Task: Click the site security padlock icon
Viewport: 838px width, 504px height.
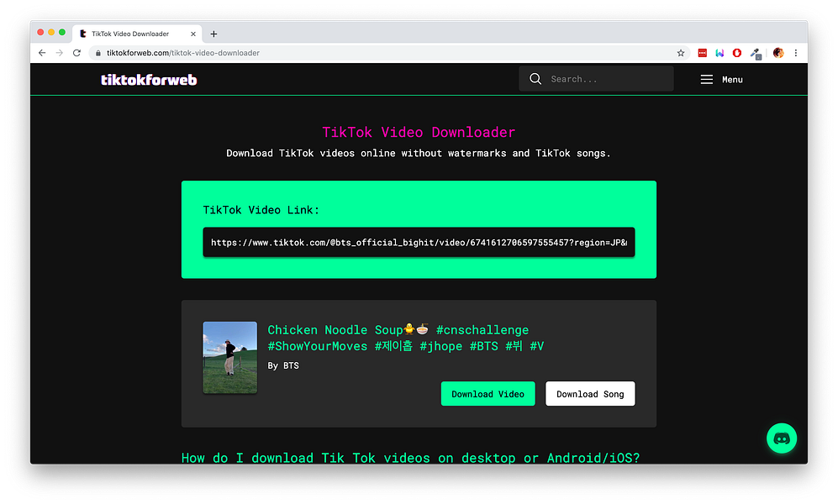Action: coord(98,52)
